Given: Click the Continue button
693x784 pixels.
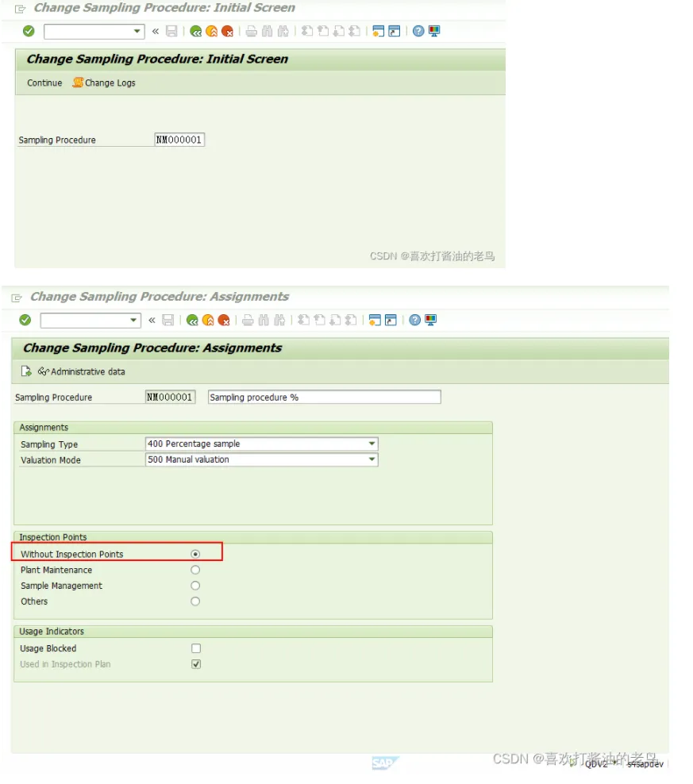Looking at the screenshot, I should pyautogui.click(x=44, y=83).
